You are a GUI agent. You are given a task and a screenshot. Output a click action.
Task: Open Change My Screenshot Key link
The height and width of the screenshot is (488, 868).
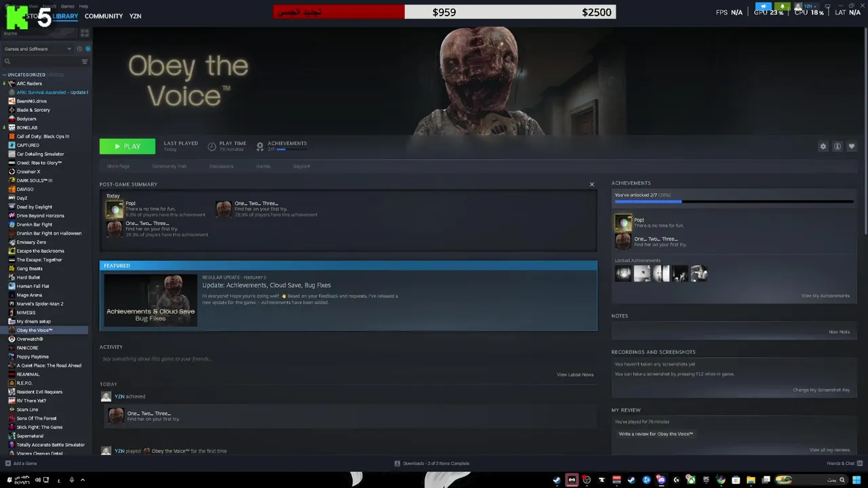click(821, 390)
